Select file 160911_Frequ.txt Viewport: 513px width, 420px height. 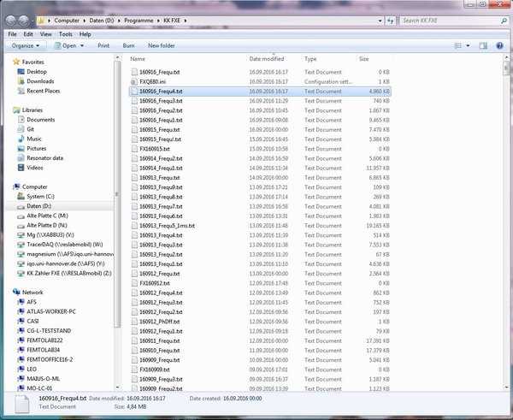pos(260,340)
